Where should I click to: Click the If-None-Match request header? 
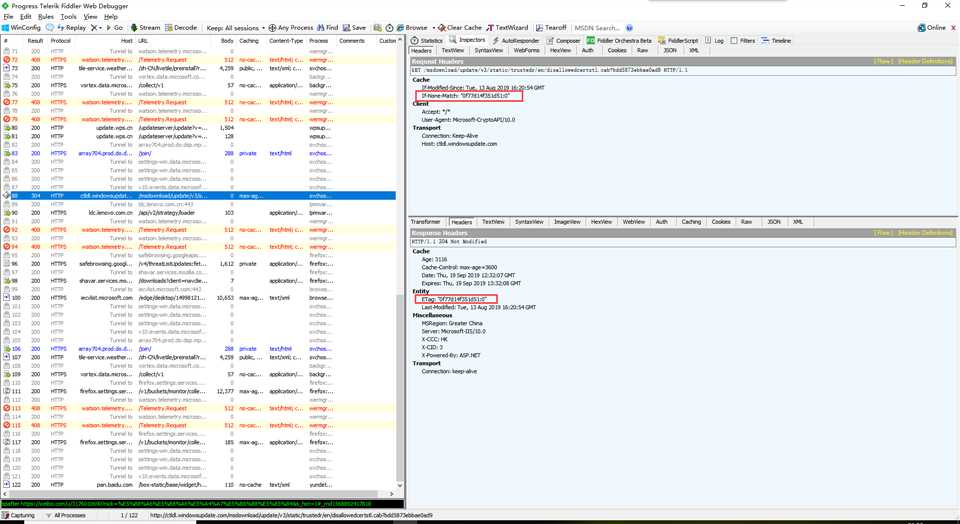coord(465,95)
